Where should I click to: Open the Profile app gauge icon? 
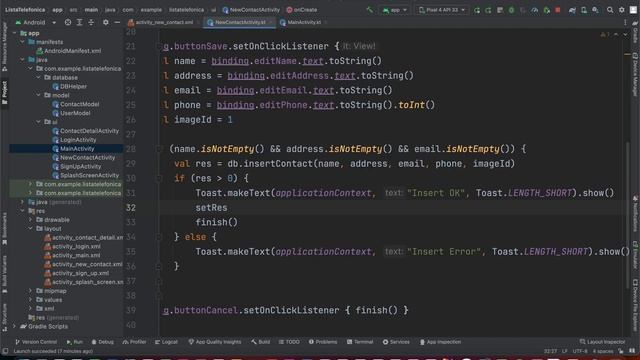coord(534,10)
